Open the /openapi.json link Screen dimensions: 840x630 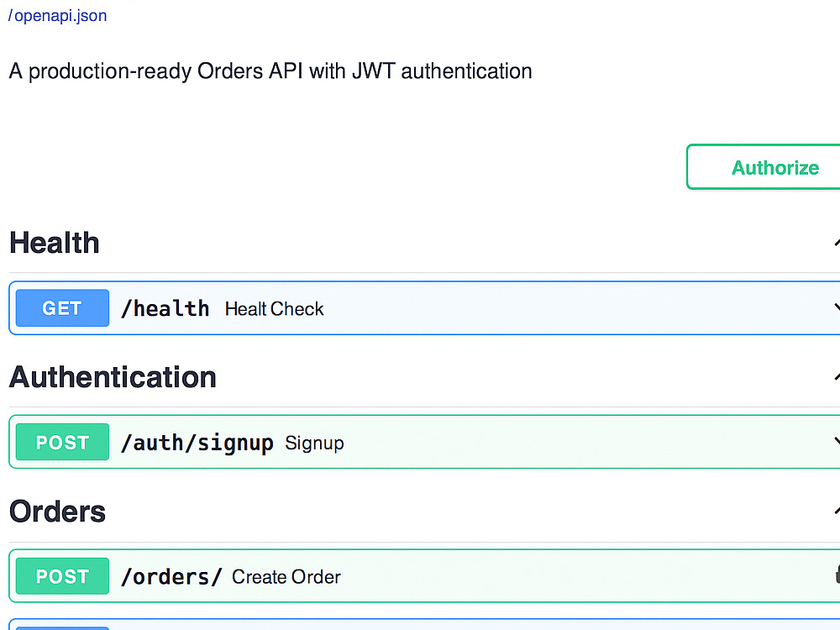[x=57, y=15]
